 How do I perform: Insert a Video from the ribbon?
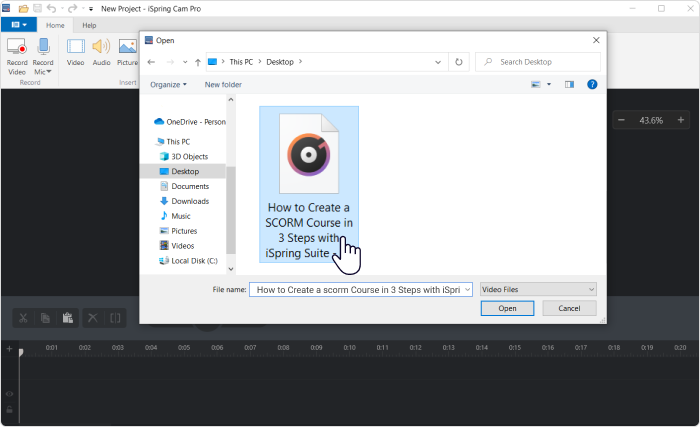(75, 52)
